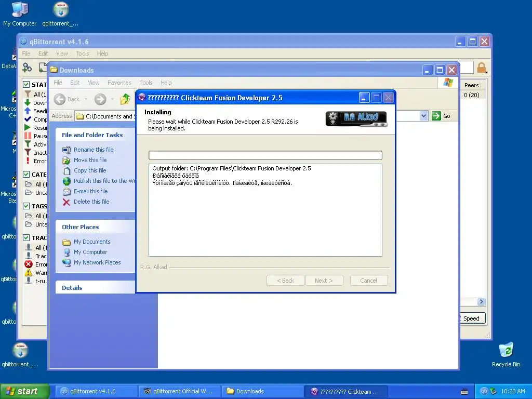
Task: Open Help menu in qBittorrent
Action: point(102,54)
